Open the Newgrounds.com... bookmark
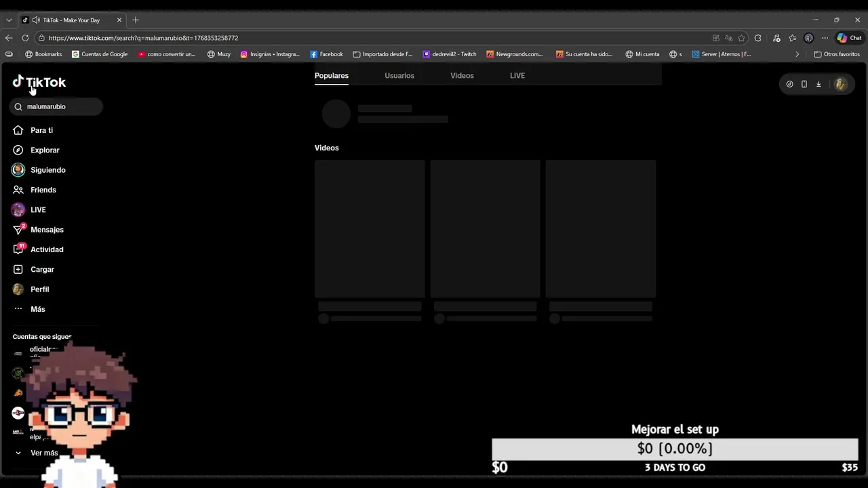 click(515, 54)
